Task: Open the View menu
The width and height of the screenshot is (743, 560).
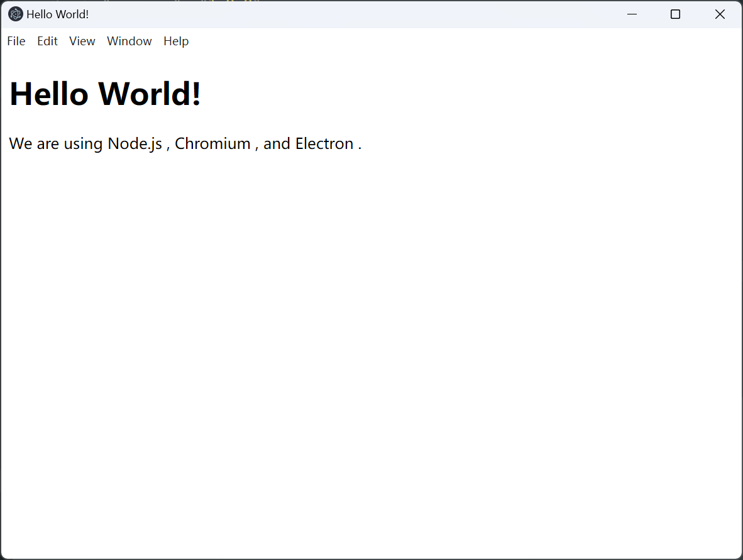Action: (82, 41)
